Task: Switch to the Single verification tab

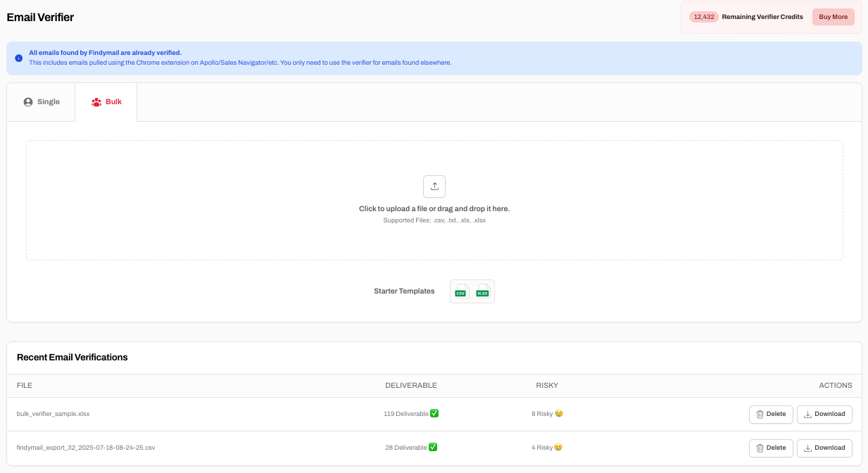Action: 42,102
